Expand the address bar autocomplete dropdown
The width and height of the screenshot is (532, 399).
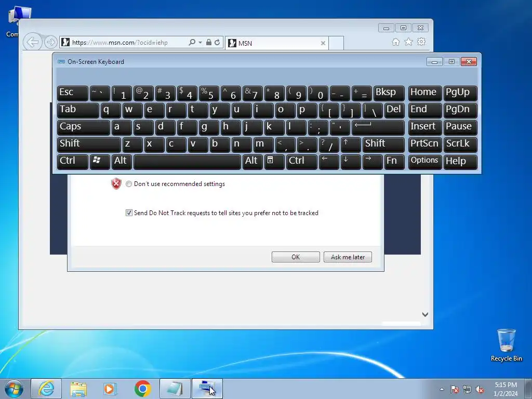(200, 43)
